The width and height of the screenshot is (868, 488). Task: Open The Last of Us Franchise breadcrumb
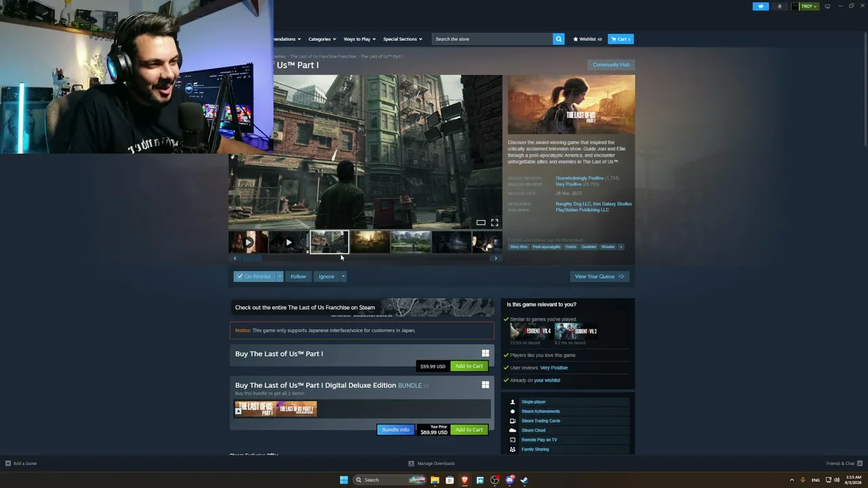pyautogui.click(x=323, y=56)
